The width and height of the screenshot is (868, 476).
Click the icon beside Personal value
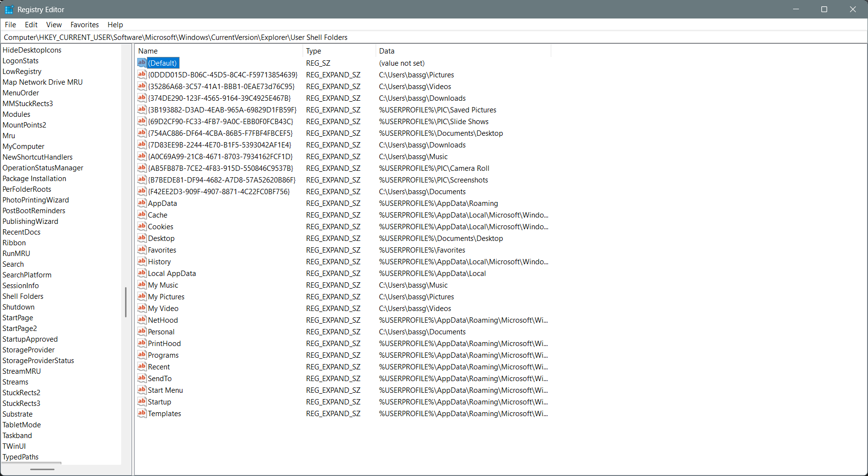point(142,331)
